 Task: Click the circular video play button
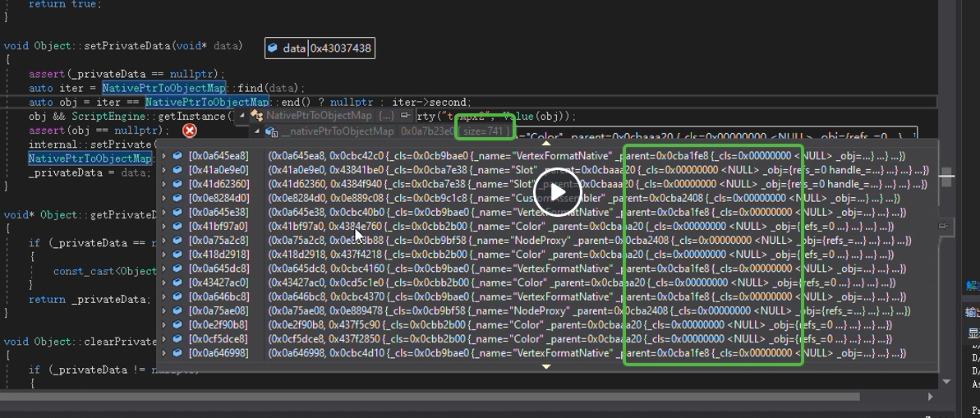[558, 192]
